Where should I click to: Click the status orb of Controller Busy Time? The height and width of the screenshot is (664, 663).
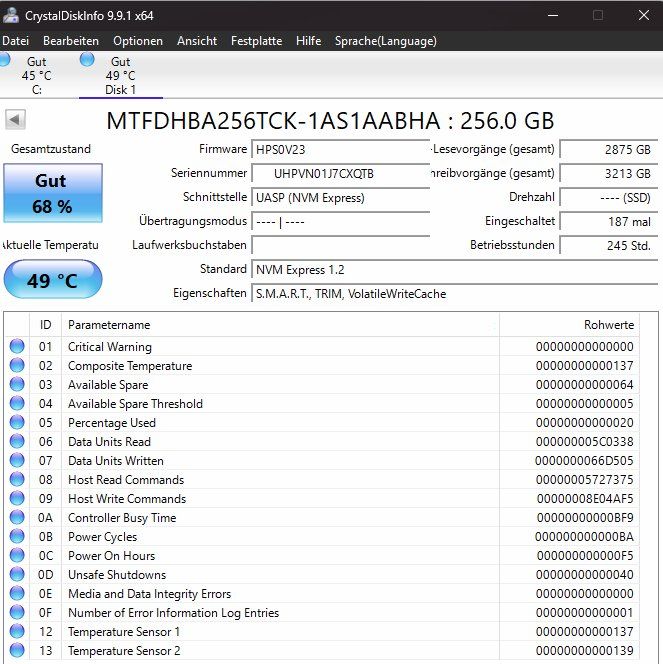[17, 517]
